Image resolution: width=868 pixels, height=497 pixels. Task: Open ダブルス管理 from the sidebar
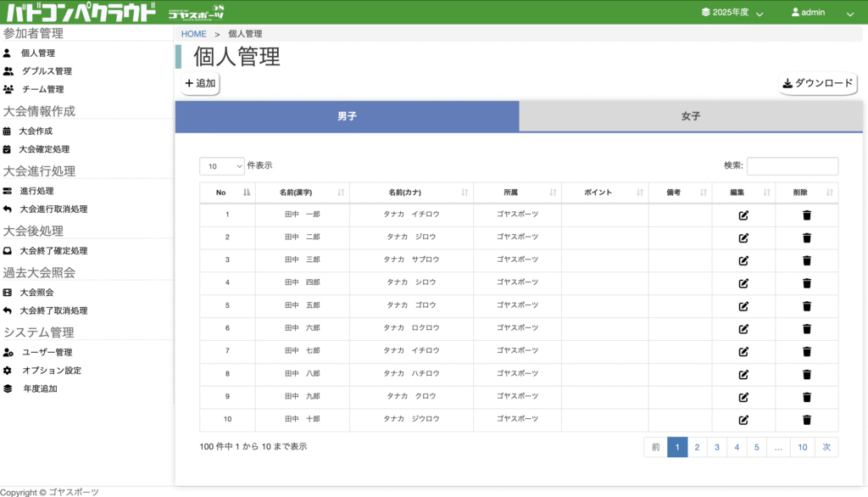(47, 71)
